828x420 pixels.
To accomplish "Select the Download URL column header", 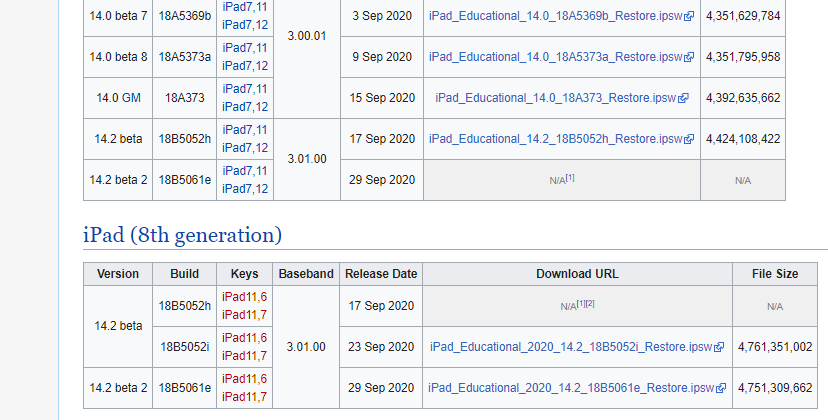I will point(577,274).
